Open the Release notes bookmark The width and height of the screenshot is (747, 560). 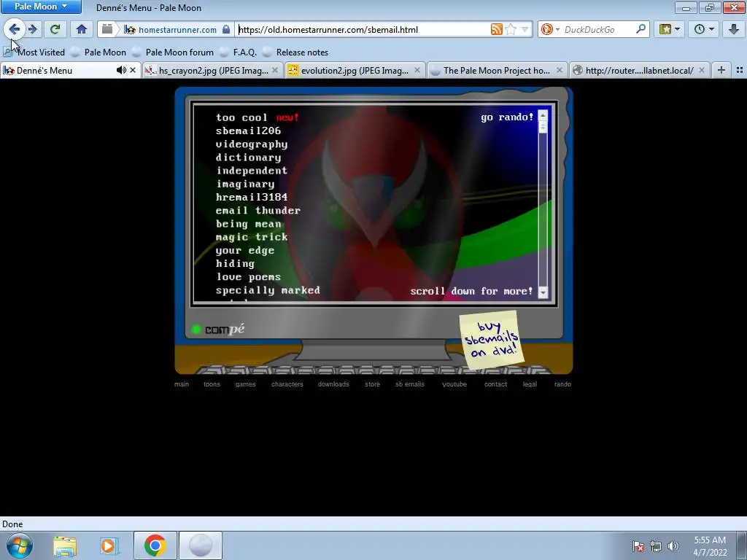point(295,52)
